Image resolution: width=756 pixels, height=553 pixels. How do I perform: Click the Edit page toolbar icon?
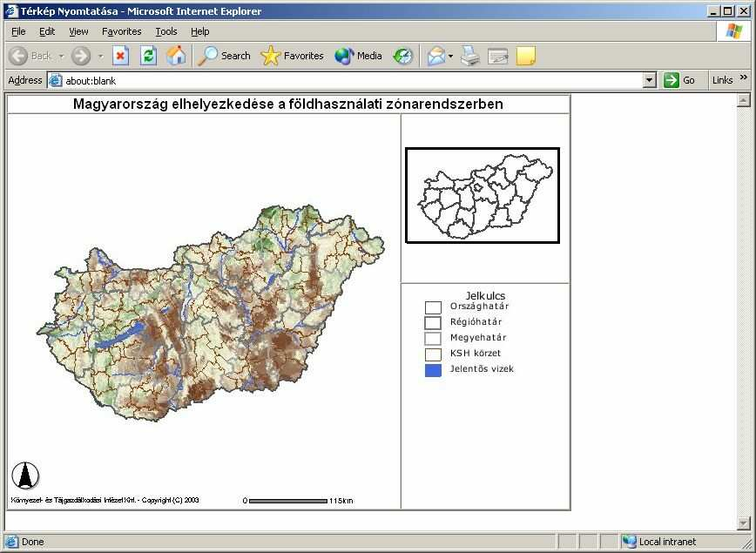point(497,56)
